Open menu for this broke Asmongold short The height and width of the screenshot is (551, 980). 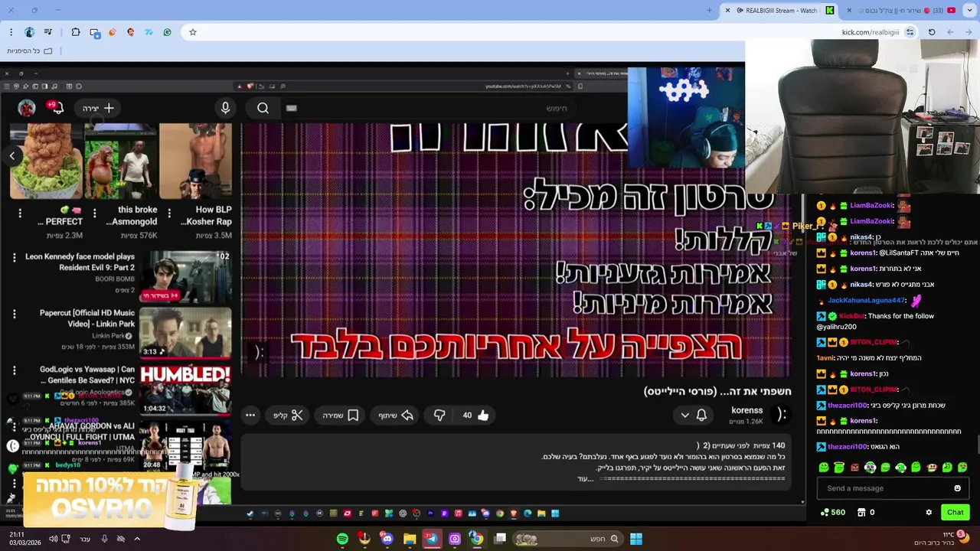click(x=95, y=212)
